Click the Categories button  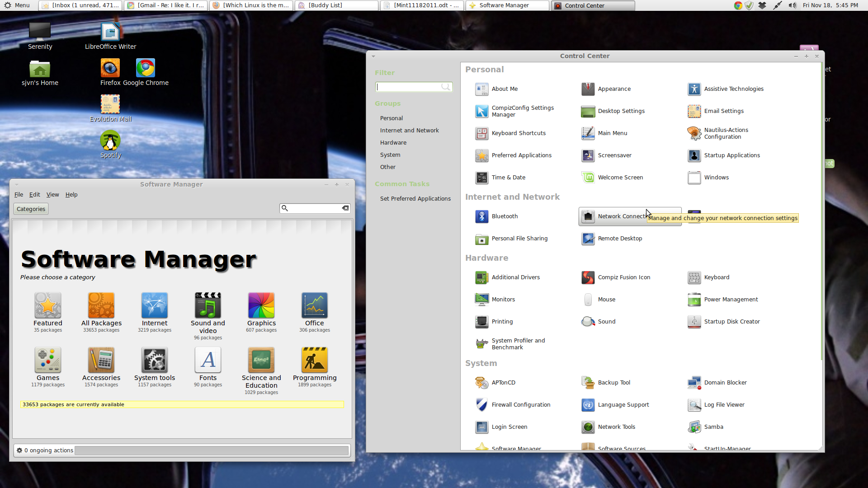pyautogui.click(x=31, y=209)
